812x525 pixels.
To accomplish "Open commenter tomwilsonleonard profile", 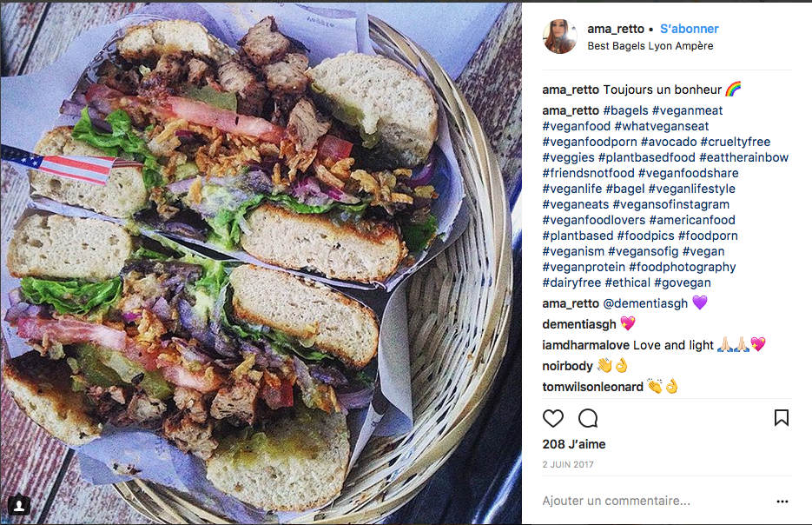I will (592, 387).
